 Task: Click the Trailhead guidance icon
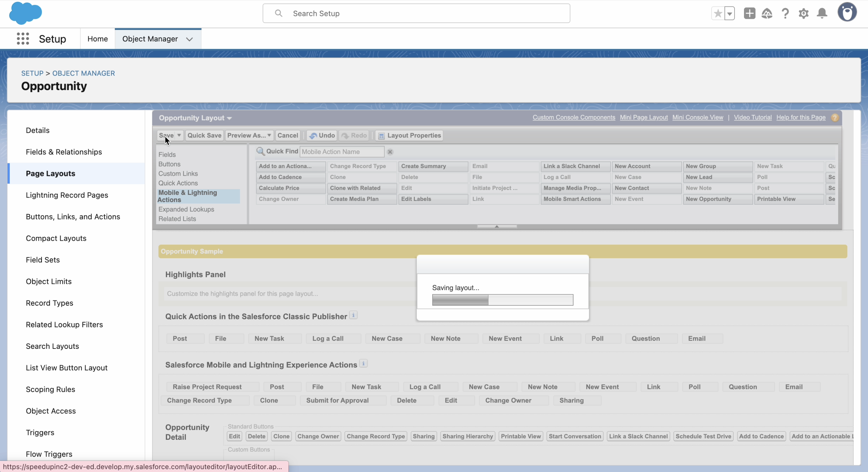[x=767, y=14]
